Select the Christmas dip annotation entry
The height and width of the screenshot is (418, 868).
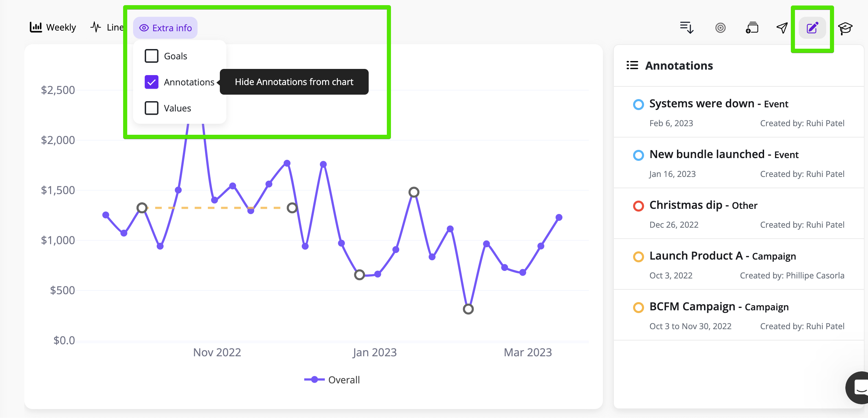pyautogui.click(x=686, y=205)
